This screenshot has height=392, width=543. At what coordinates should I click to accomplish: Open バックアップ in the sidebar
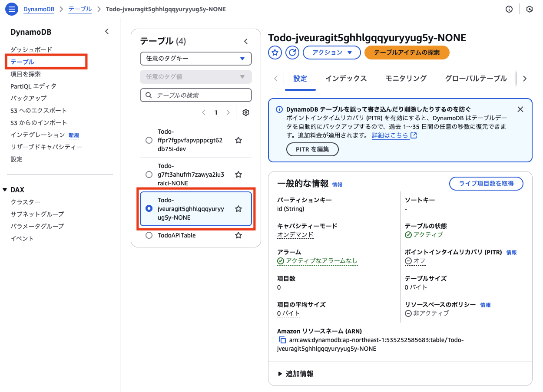[x=29, y=98]
